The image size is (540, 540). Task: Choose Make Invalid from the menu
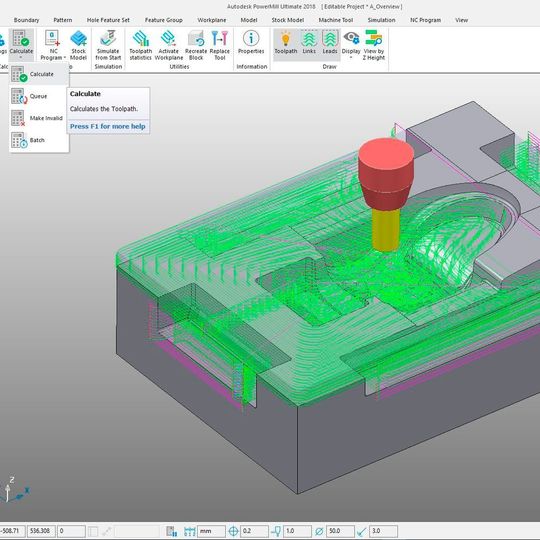[x=39, y=118]
